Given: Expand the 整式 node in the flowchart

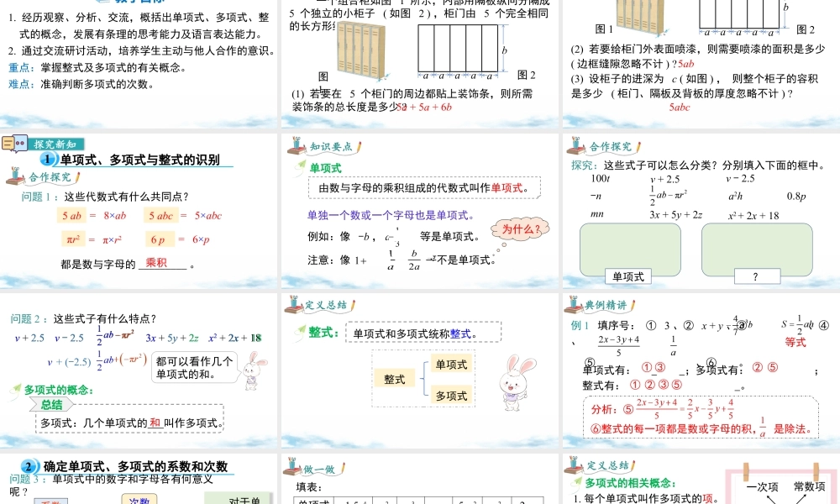Looking at the screenshot, I should tap(394, 379).
